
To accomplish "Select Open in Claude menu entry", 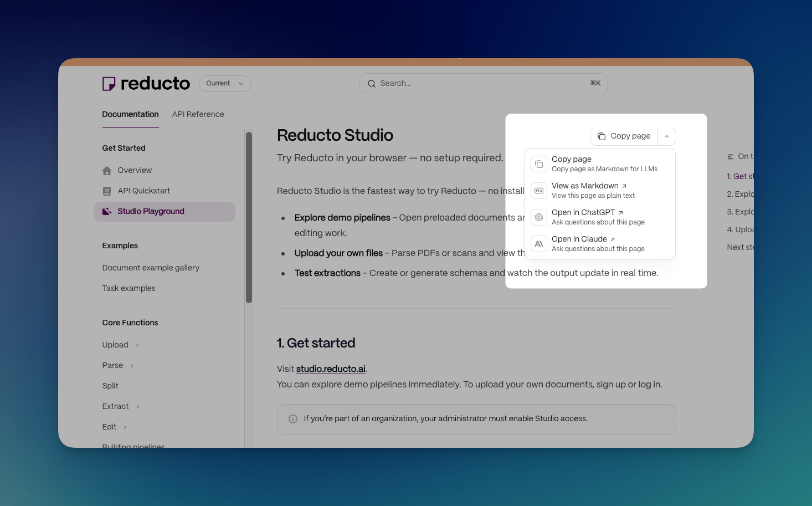I will pos(600,244).
